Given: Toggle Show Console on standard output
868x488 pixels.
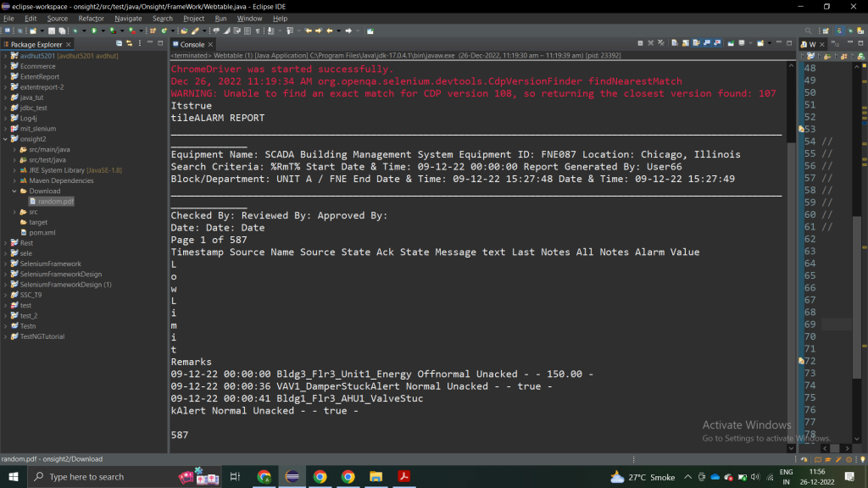Looking at the screenshot, I should (x=707, y=43).
